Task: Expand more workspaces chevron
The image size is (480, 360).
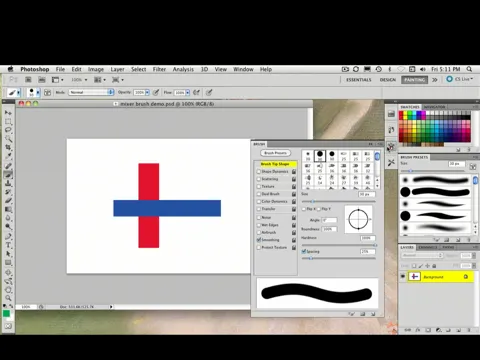Action: (435, 80)
